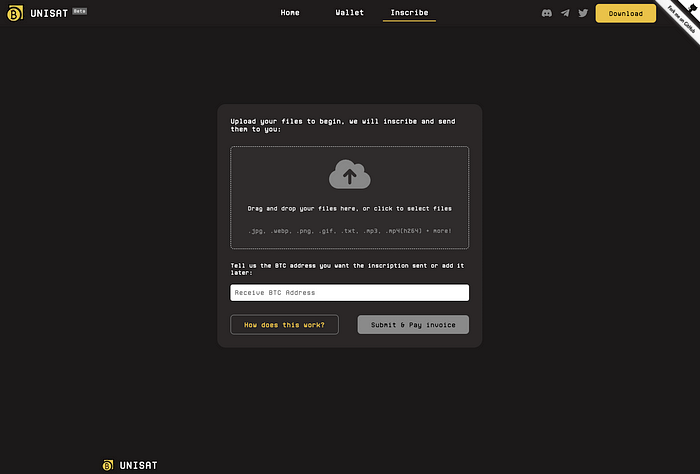Open the Twitter bird icon
This screenshot has width=700, height=474.
[583, 13]
